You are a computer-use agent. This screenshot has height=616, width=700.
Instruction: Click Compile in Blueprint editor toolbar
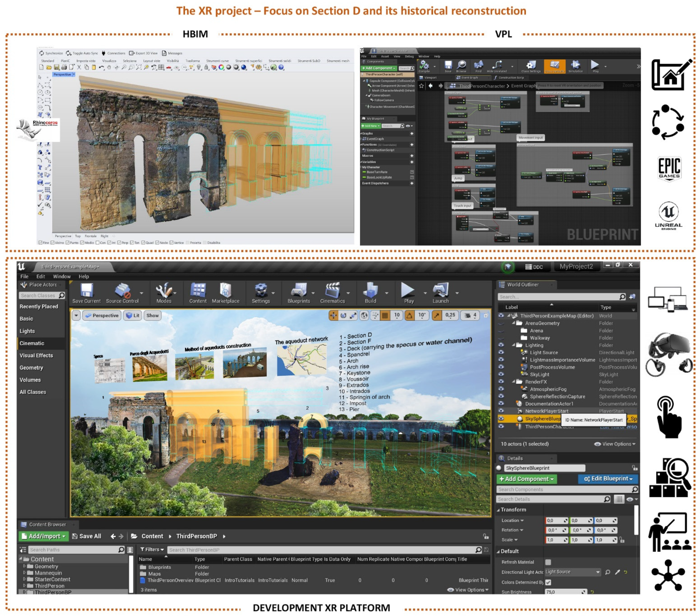coord(424,65)
